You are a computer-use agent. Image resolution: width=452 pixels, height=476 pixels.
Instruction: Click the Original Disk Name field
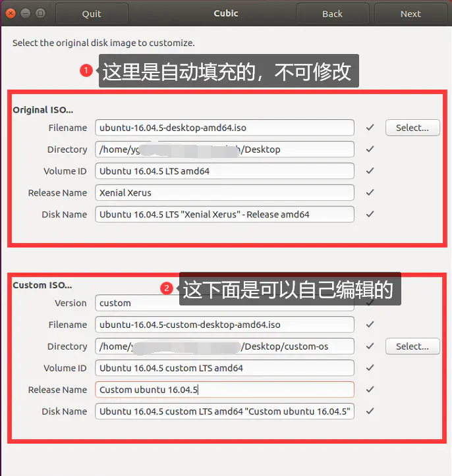(225, 215)
